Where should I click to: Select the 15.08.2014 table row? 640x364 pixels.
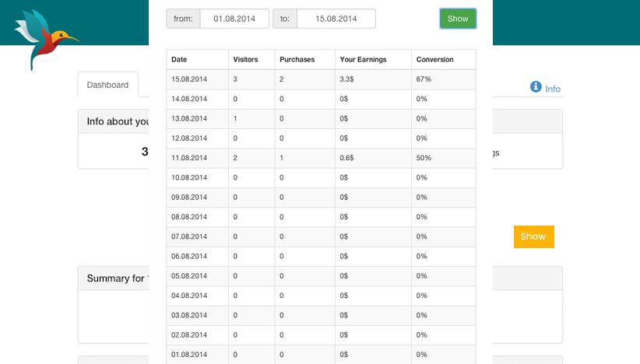(321, 79)
